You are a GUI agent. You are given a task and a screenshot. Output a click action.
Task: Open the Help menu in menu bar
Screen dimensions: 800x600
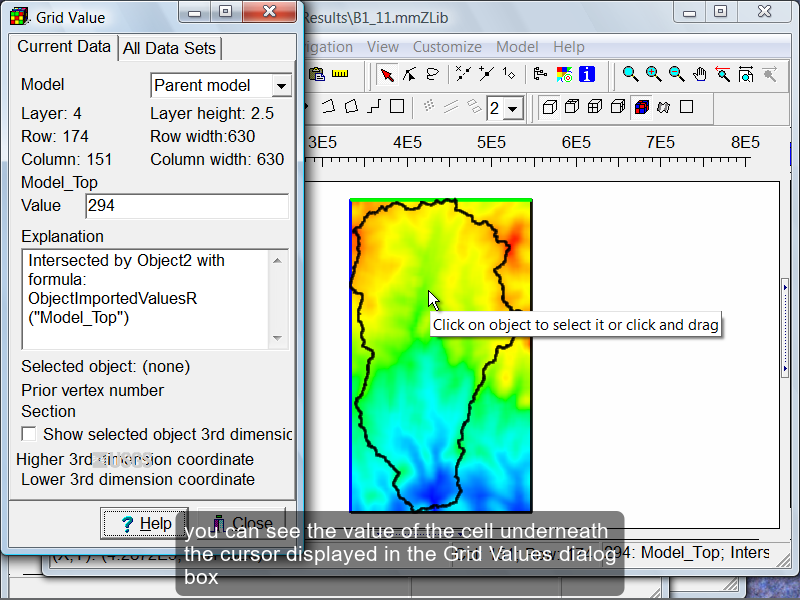(568, 47)
